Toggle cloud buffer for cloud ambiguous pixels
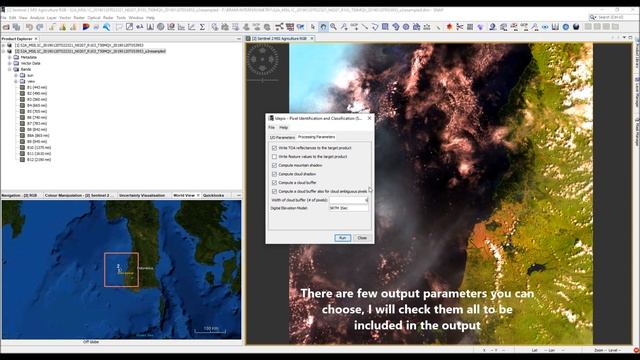The image size is (640, 360). click(274, 191)
